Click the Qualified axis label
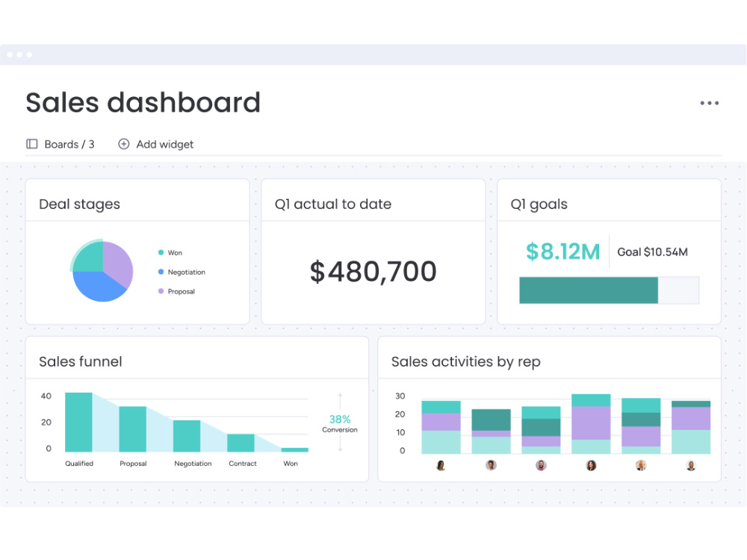 click(x=79, y=464)
